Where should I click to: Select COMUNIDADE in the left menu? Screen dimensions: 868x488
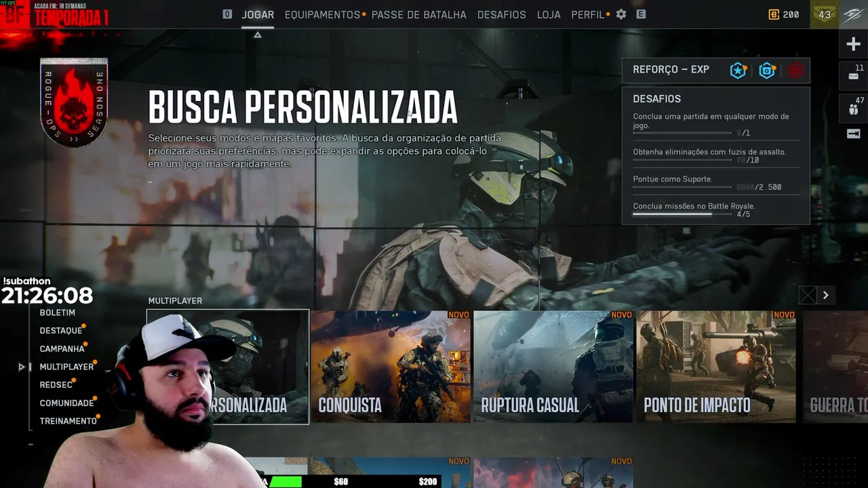[x=66, y=403]
